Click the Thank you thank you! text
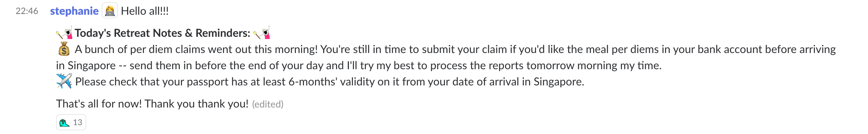This screenshot has width=868, height=134. pos(196,104)
